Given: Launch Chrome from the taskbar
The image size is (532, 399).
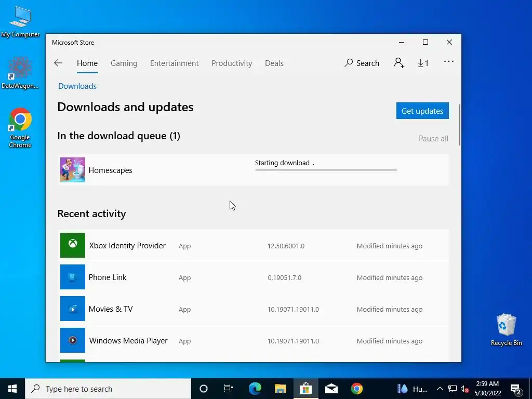Looking at the screenshot, I should point(356,389).
